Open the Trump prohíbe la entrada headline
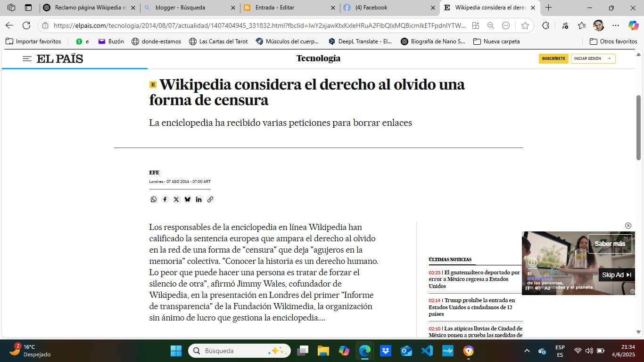Screen dimensions: 644x362 [x=472, y=307]
